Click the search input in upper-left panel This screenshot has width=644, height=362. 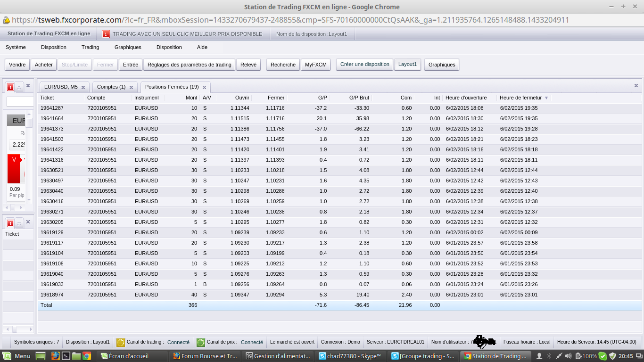pos(20,102)
